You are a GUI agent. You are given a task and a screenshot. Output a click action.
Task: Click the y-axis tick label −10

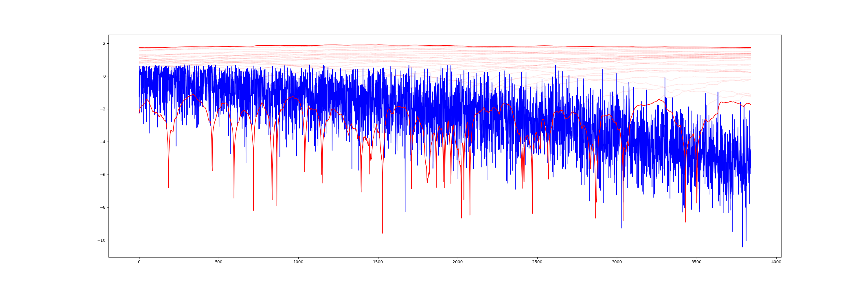point(102,240)
